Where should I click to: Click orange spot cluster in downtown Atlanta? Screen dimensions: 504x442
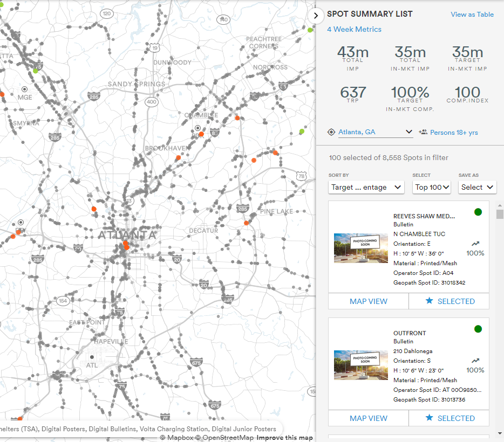click(x=126, y=245)
